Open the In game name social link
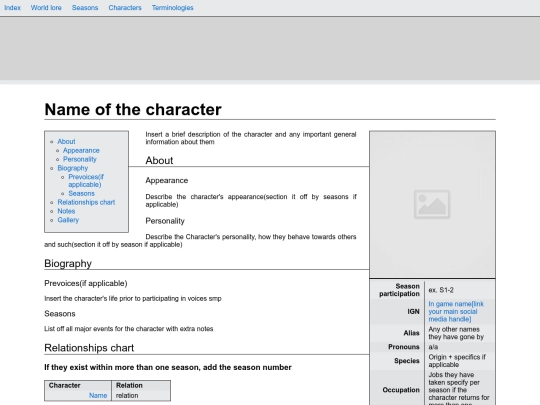This screenshot has height=405, width=540. point(456,312)
